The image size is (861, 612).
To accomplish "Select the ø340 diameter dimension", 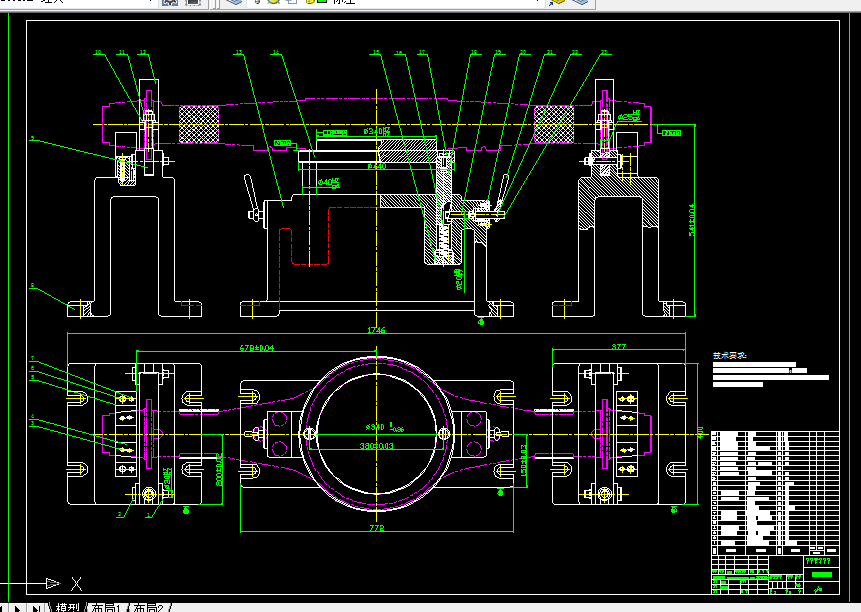I will click(377, 131).
